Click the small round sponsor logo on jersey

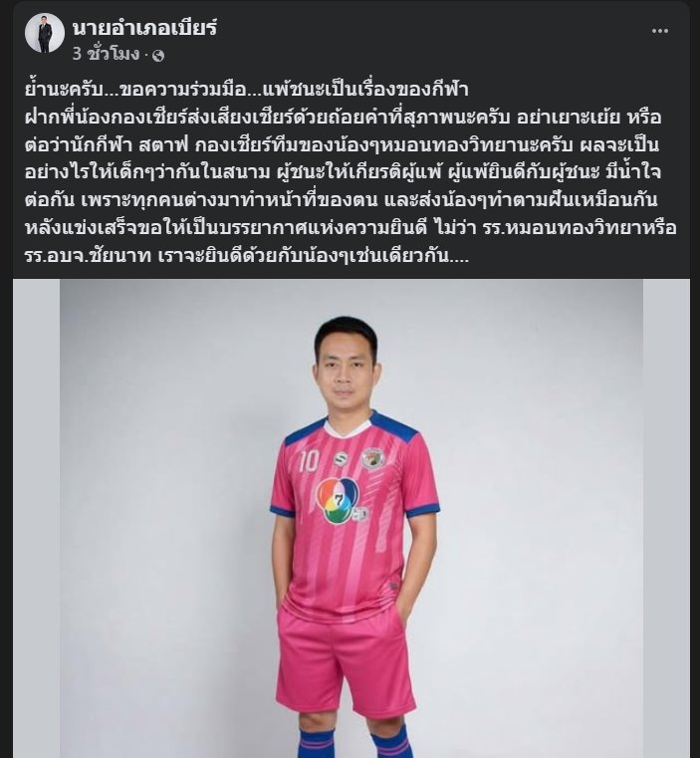341,459
